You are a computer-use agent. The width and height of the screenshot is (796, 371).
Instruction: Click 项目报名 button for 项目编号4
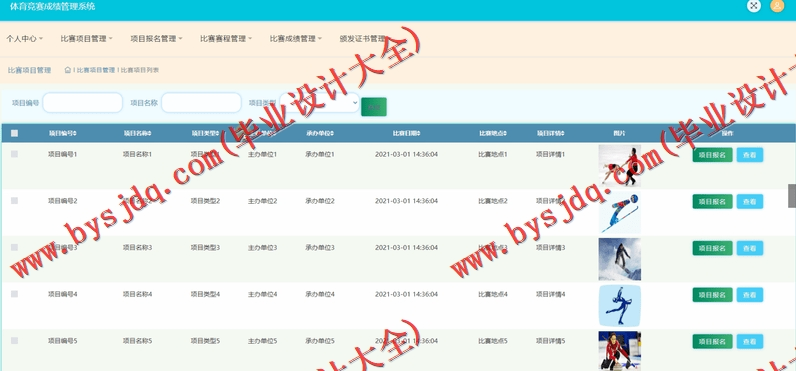coord(712,295)
